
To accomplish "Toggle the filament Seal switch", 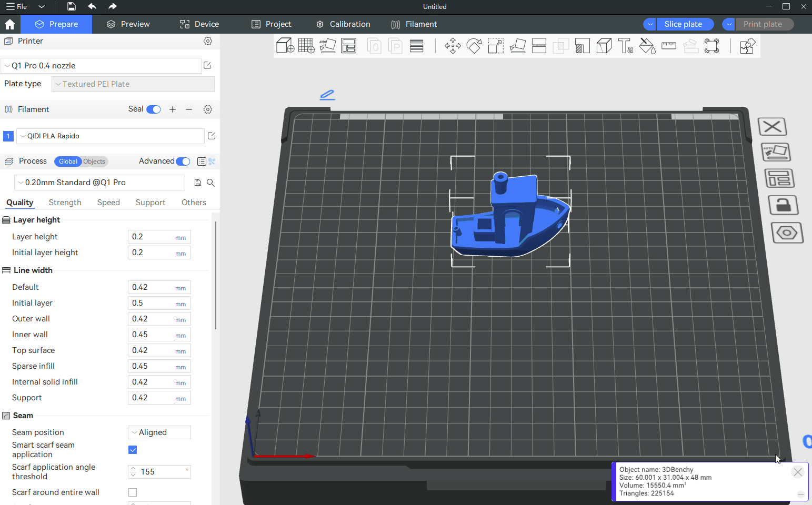I will [154, 109].
